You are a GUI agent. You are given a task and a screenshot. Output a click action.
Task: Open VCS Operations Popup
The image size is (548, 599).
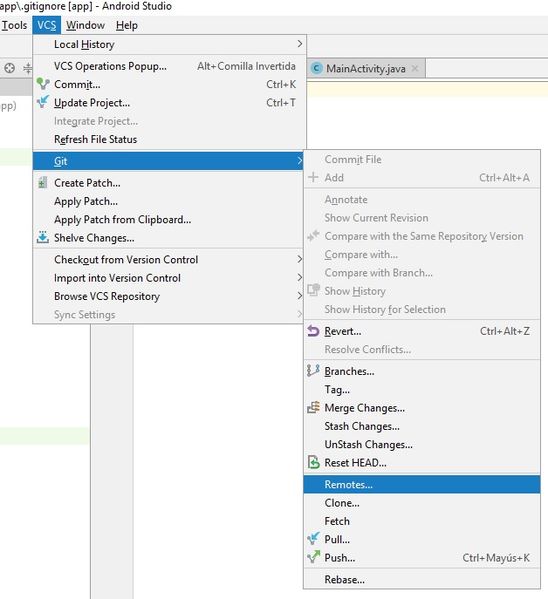(169, 66)
